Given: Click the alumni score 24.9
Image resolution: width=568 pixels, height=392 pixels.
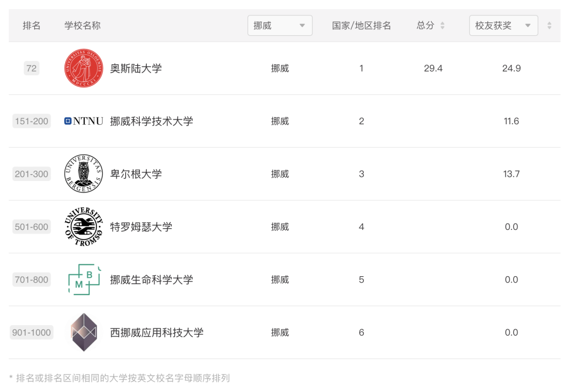Looking at the screenshot, I should pyautogui.click(x=512, y=68).
